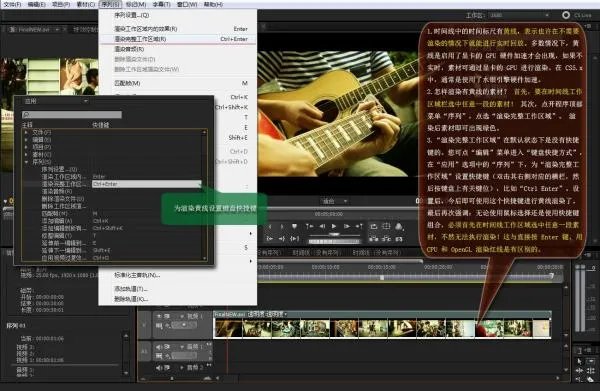Image resolution: width=600 pixels, height=391 pixels.
Task: Open the 适合 zoom dropdown in Program monitor
Action: 335,201
